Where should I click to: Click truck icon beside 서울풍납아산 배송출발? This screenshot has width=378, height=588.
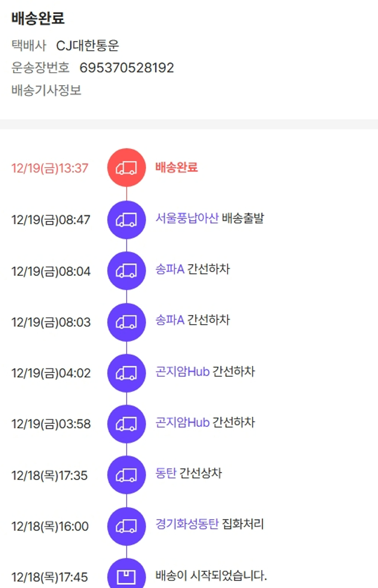(x=127, y=220)
